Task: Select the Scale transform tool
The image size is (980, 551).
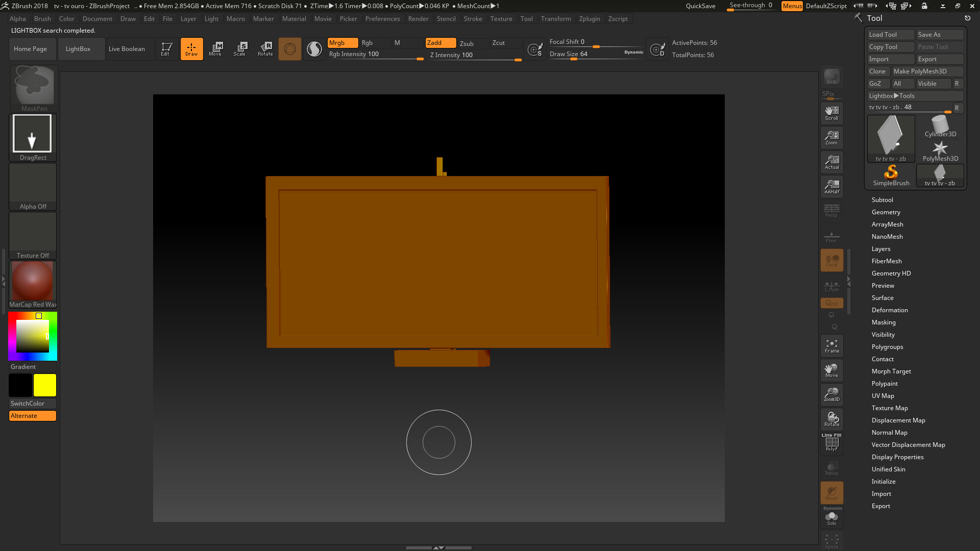Action: tap(239, 49)
